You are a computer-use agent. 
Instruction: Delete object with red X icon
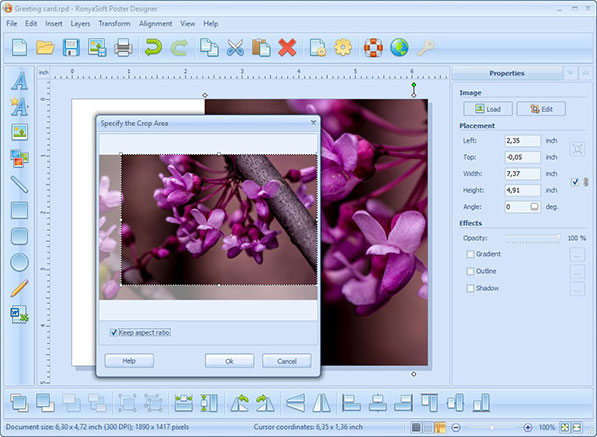tap(287, 48)
